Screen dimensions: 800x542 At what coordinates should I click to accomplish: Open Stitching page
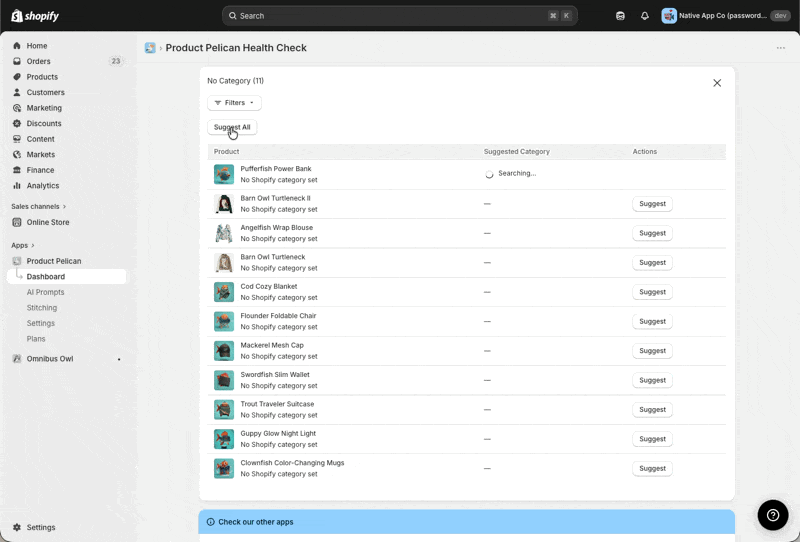[42, 308]
